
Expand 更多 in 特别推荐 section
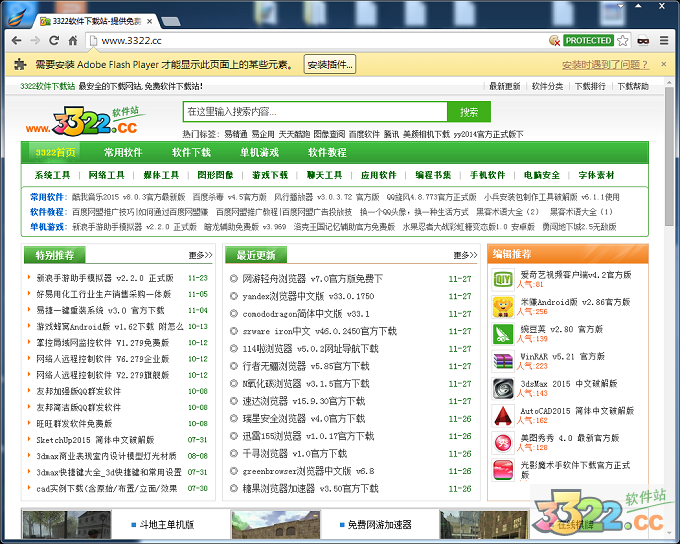200,255
